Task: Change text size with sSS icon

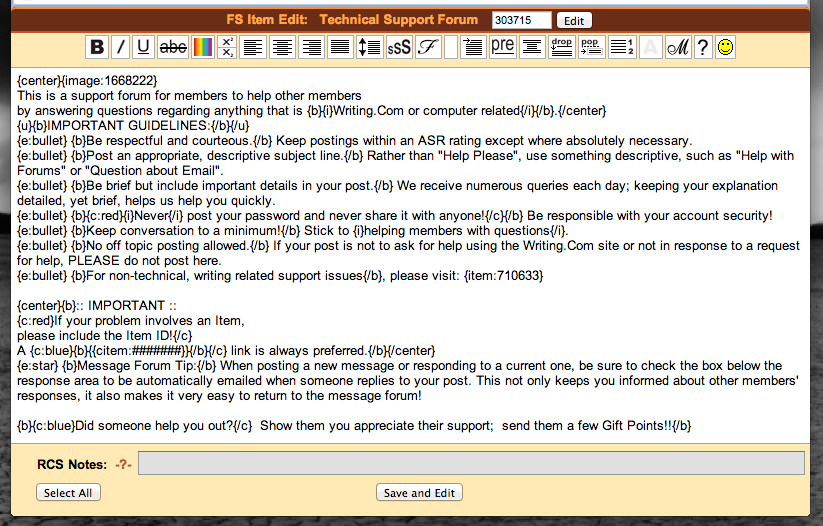Action: (x=398, y=47)
